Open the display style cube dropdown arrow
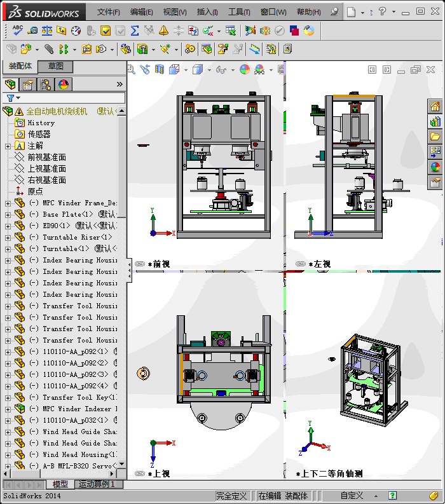 pyautogui.click(x=209, y=70)
